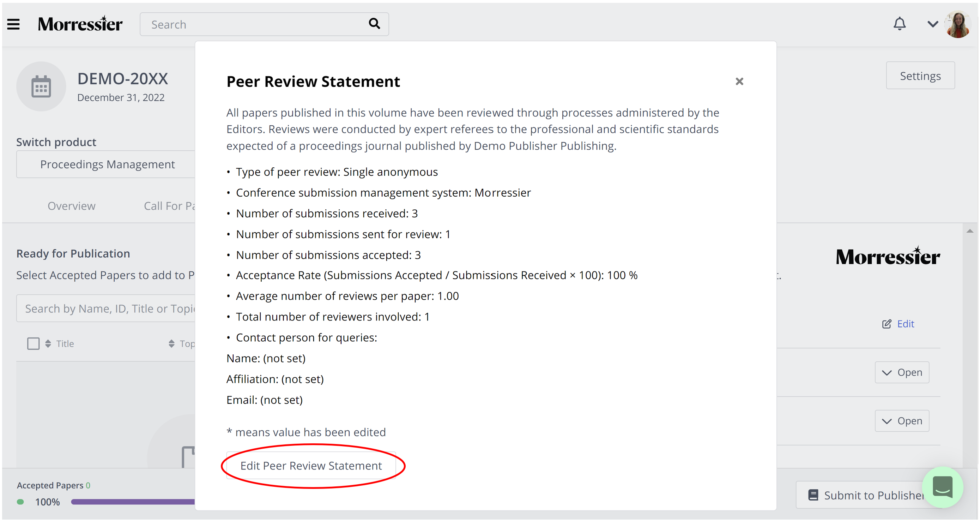Click 'Type of peer review: Single anonymous' line
Screen dimensions: 980x521
click(x=337, y=172)
